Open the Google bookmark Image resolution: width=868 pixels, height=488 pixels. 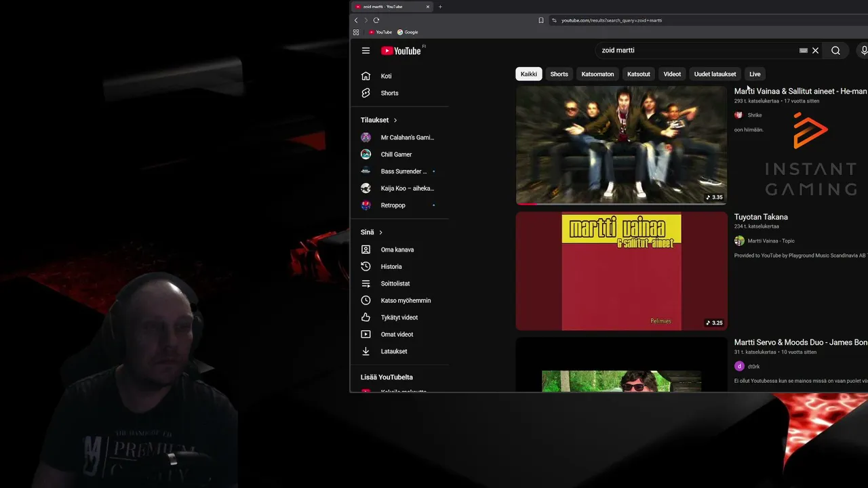[x=408, y=32]
